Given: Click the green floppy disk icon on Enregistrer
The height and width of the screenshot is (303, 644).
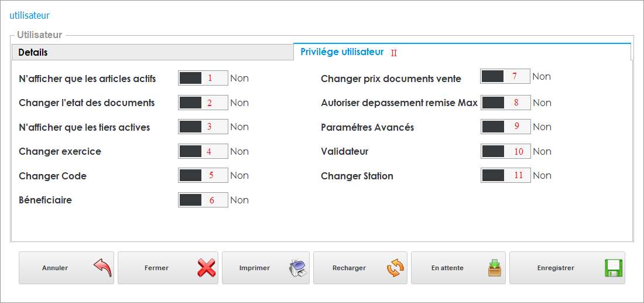Looking at the screenshot, I should pos(613,268).
